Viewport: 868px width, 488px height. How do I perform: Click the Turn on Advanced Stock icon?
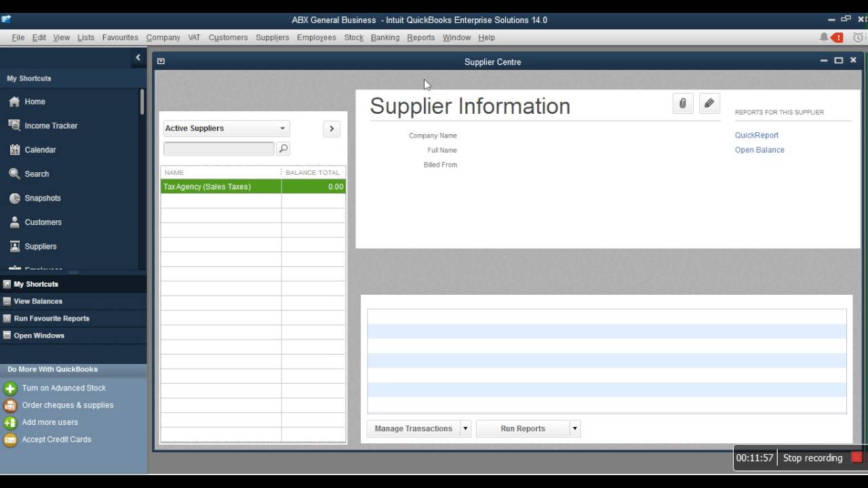pos(10,388)
